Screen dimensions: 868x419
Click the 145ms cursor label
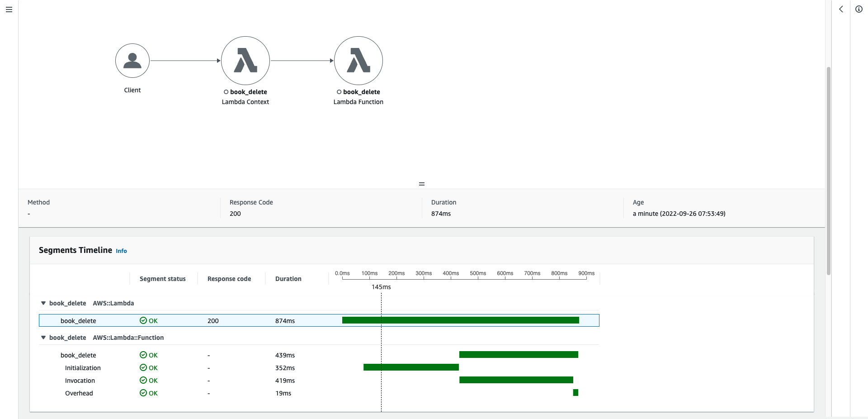point(381,287)
